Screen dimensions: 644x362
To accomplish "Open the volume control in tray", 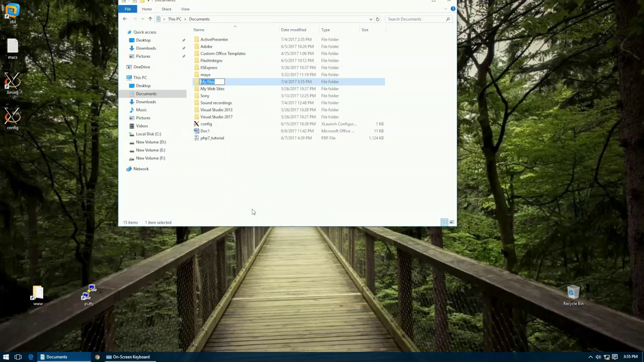I will pos(598,357).
